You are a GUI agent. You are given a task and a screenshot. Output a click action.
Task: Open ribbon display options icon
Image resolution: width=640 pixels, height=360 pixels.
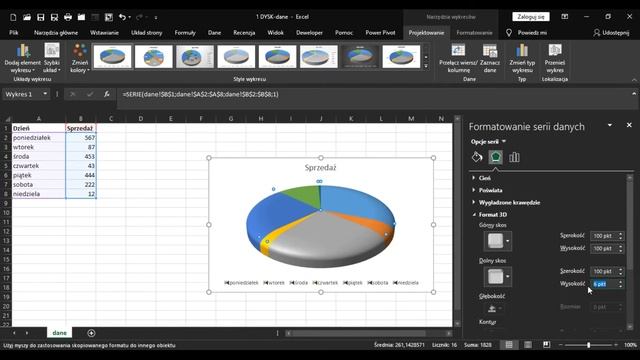click(564, 17)
